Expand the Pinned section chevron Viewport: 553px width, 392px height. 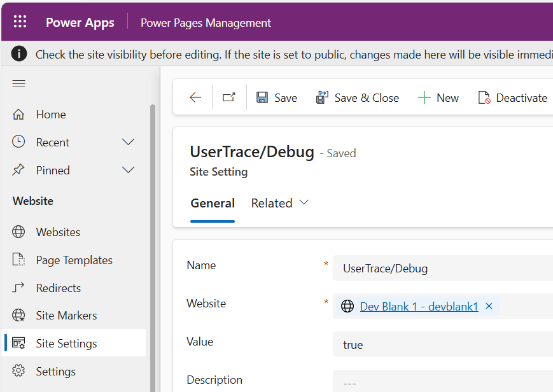click(x=129, y=170)
